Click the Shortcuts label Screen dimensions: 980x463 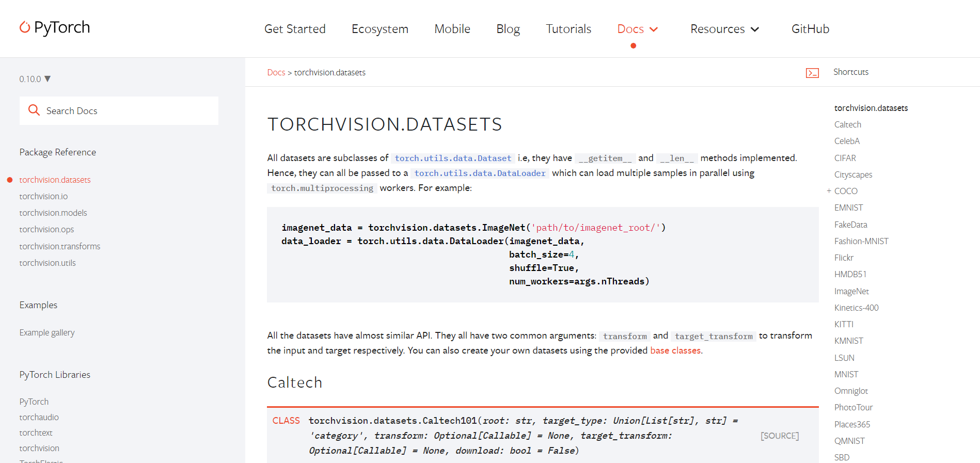(x=851, y=72)
